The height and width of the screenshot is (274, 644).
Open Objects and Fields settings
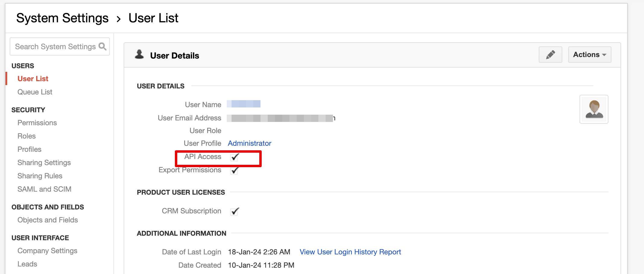48,220
